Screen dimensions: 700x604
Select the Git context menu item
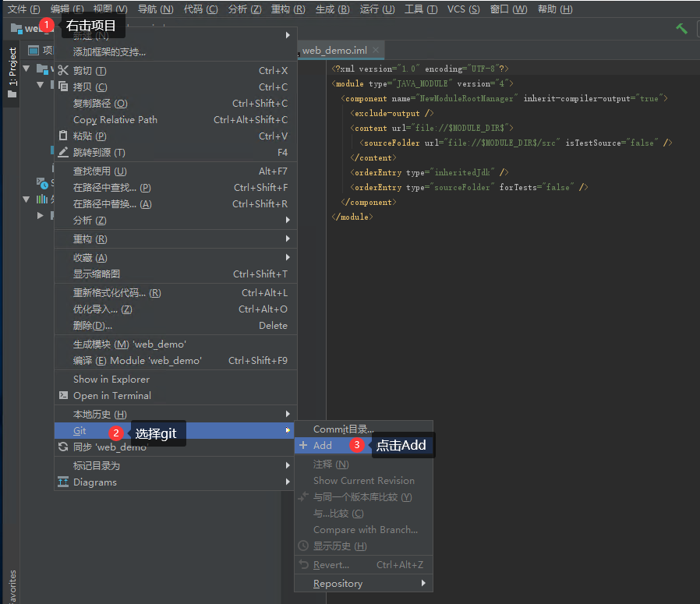coord(174,430)
